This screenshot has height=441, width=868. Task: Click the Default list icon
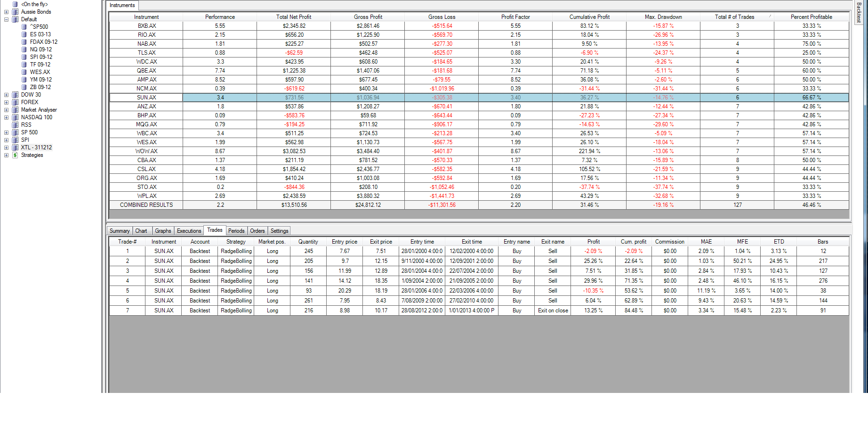(x=15, y=19)
